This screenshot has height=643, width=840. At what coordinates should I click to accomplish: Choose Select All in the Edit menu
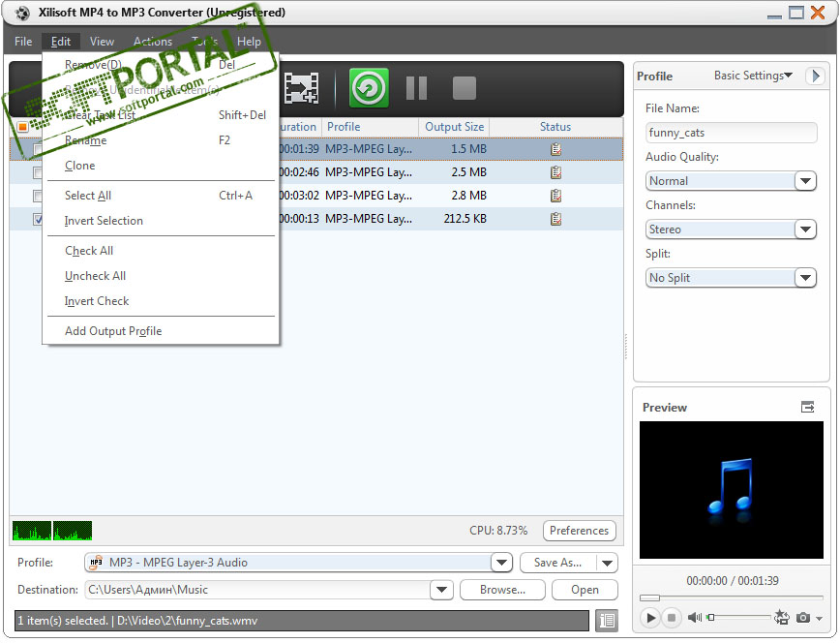(x=161, y=196)
